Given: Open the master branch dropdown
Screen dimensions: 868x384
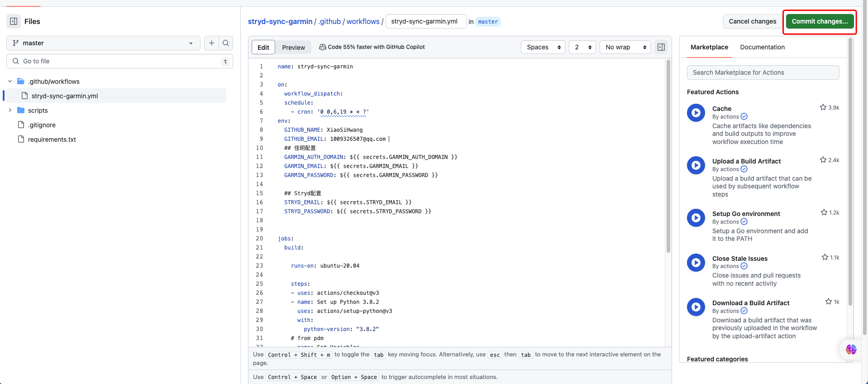Looking at the screenshot, I should point(103,43).
